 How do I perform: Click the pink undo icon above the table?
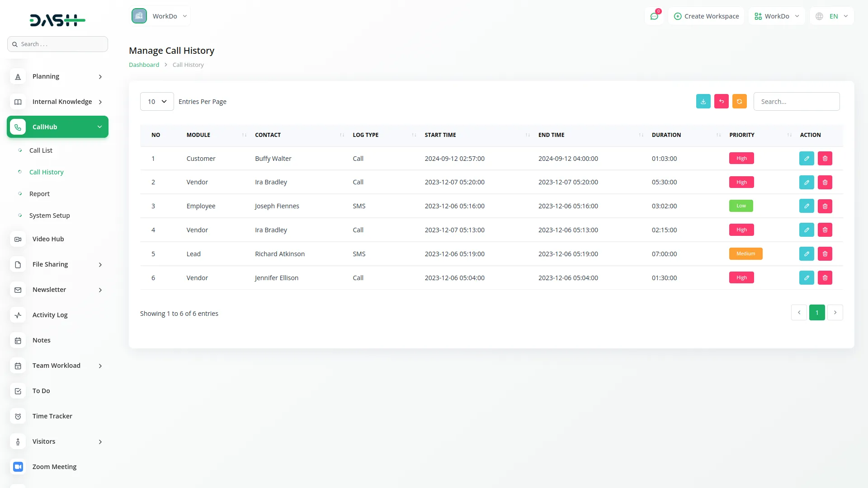(x=721, y=101)
